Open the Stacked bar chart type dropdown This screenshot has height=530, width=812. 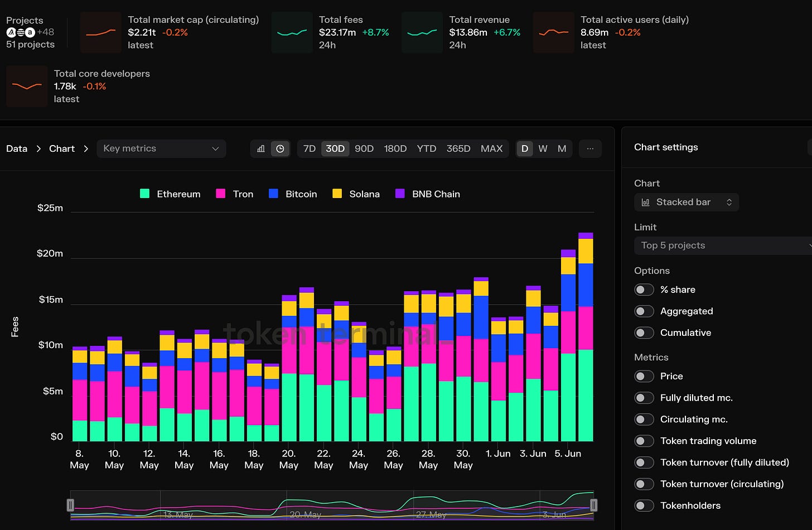tap(687, 203)
